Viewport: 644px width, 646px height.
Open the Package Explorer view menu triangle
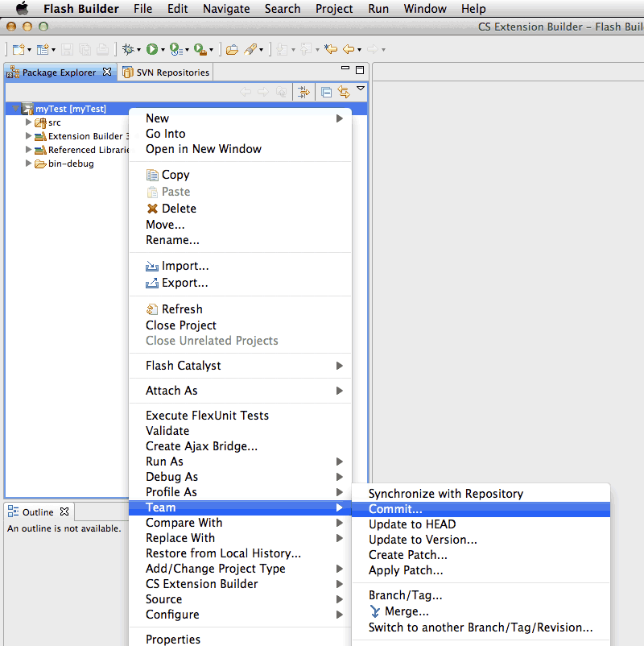pyautogui.click(x=361, y=88)
